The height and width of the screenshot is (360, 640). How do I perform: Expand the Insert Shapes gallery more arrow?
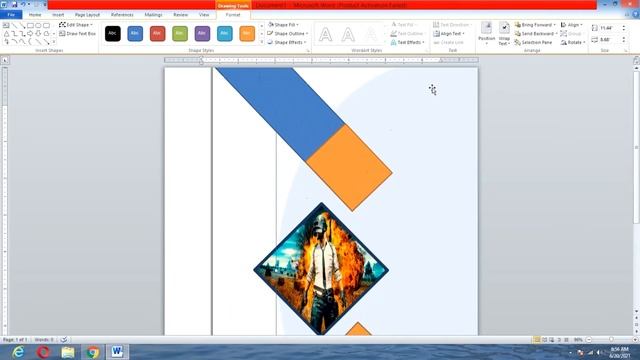54,42
